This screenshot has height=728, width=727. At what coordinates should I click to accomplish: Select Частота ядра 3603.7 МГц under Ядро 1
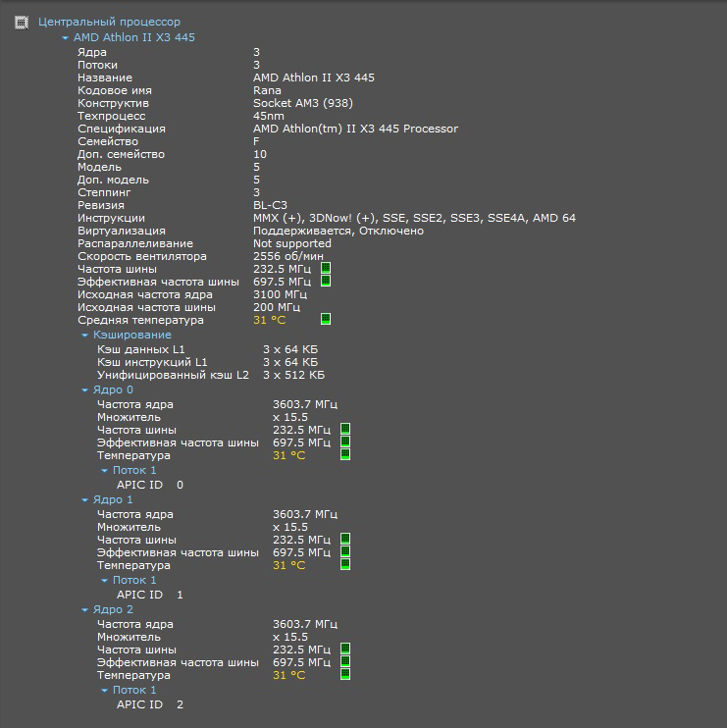(217, 514)
